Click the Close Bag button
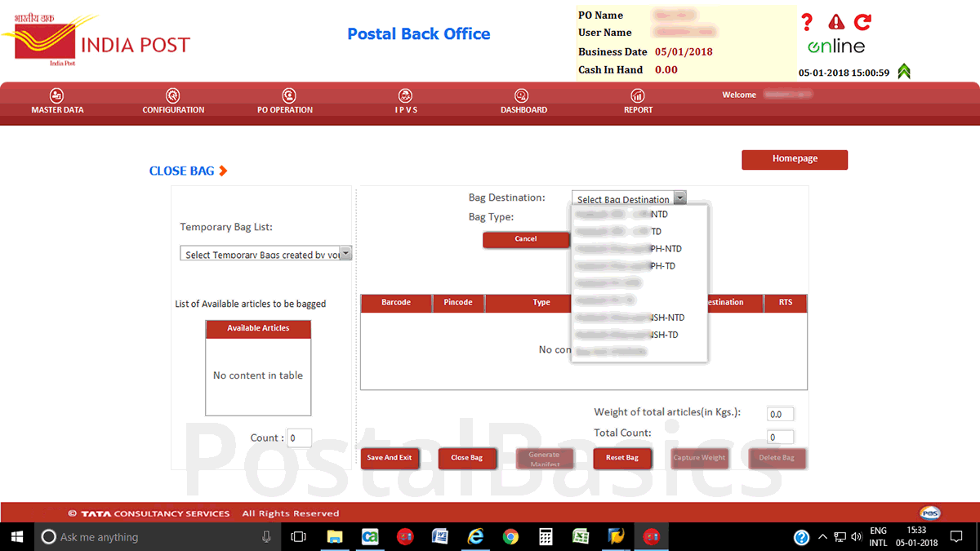980x551 pixels. pos(467,458)
